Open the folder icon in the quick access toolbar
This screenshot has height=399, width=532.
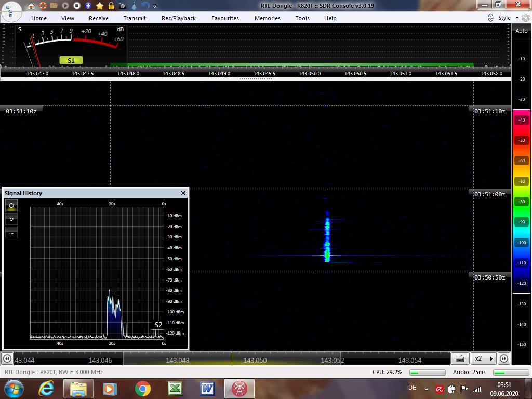pos(54,5)
